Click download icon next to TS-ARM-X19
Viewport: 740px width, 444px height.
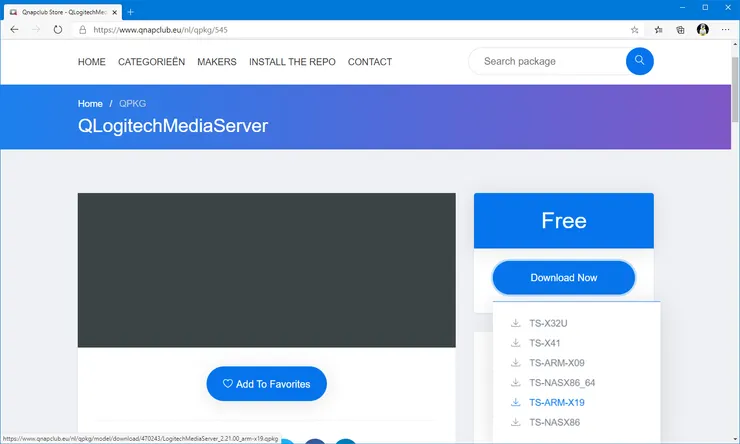(515, 402)
